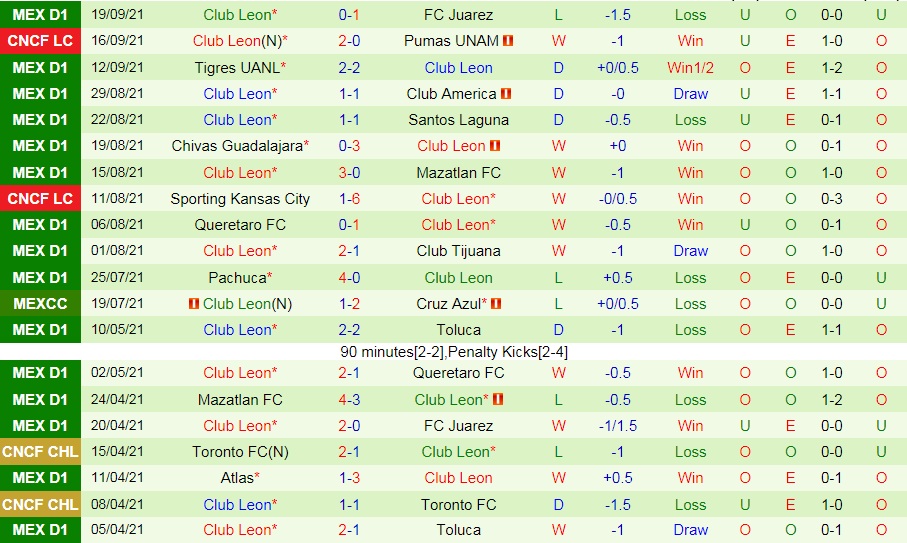
Task: Click the red card icon beside Pumas UNAM
Action: (508, 41)
